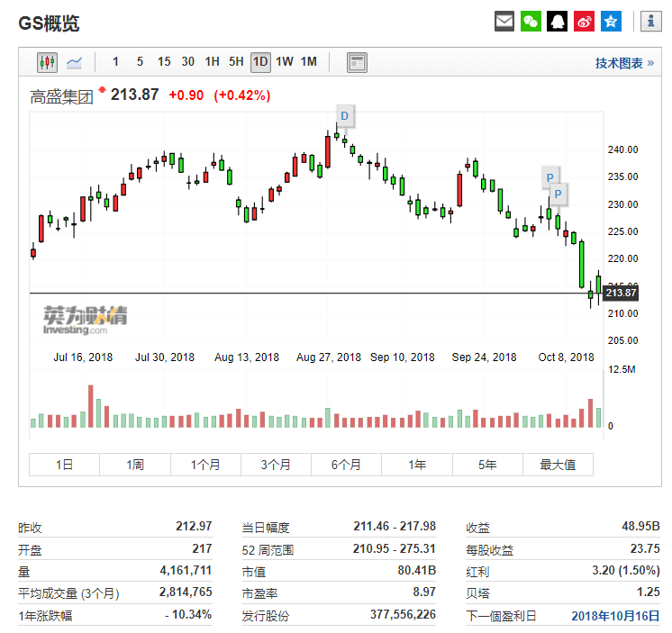This screenshot has height=633, width=672.
Task: Switch to line area chart type
Action: click(74, 62)
